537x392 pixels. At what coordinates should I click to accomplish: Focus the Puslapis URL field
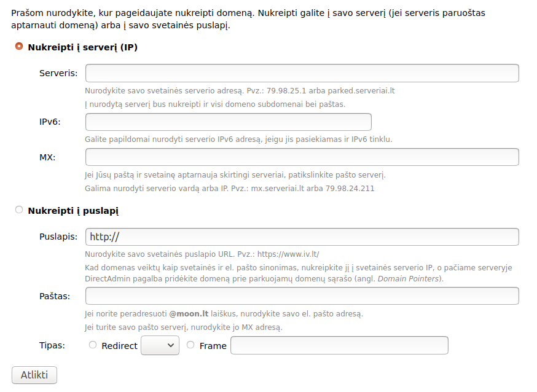click(302, 237)
